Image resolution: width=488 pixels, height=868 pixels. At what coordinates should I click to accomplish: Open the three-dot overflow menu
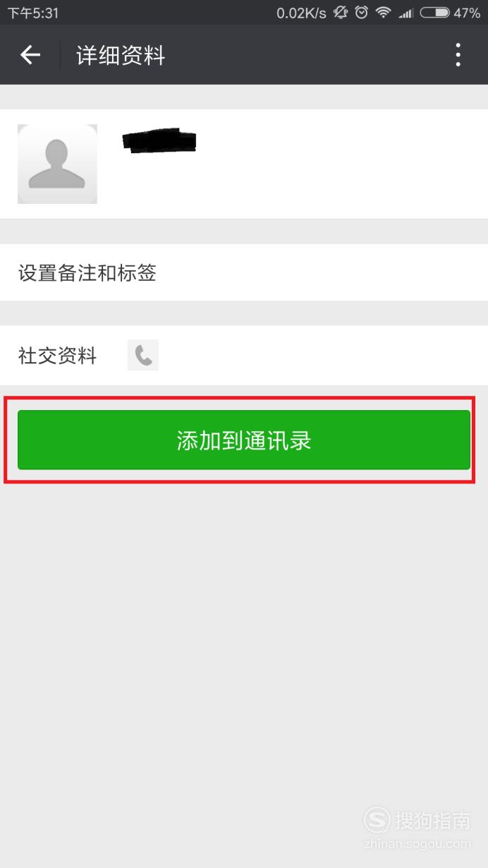[x=458, y=54]
